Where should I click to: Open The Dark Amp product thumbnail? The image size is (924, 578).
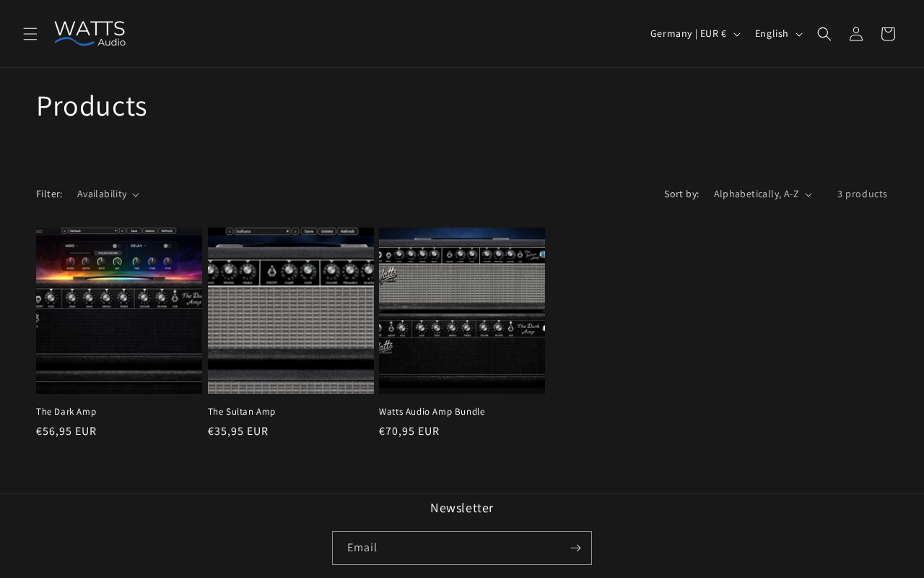coord(119,311)
